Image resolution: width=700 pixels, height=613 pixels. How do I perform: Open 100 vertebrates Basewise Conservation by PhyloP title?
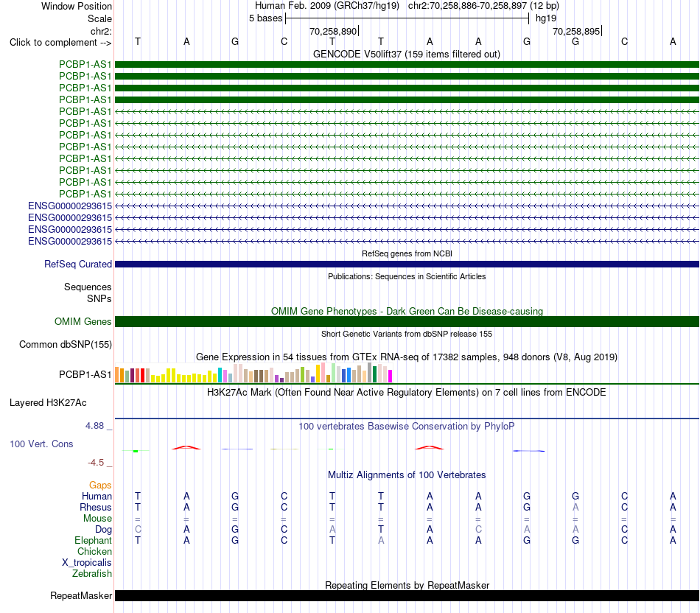(x=407, y=427)
